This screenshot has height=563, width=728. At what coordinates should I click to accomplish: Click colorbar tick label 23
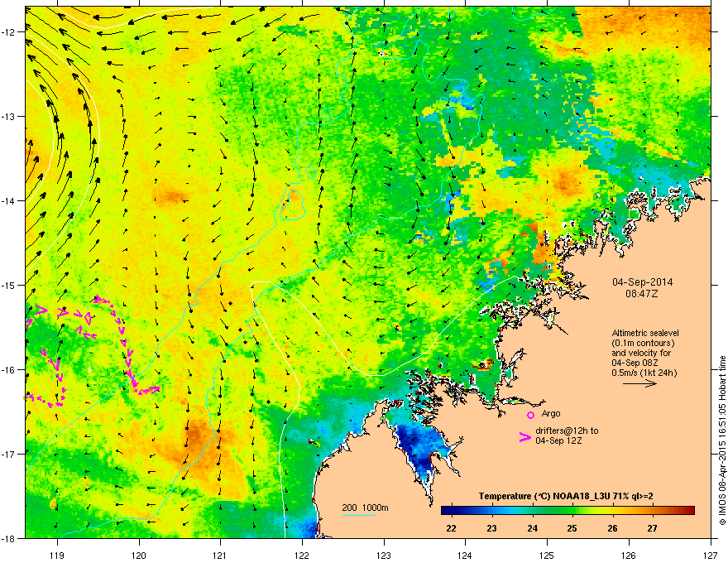491,528
